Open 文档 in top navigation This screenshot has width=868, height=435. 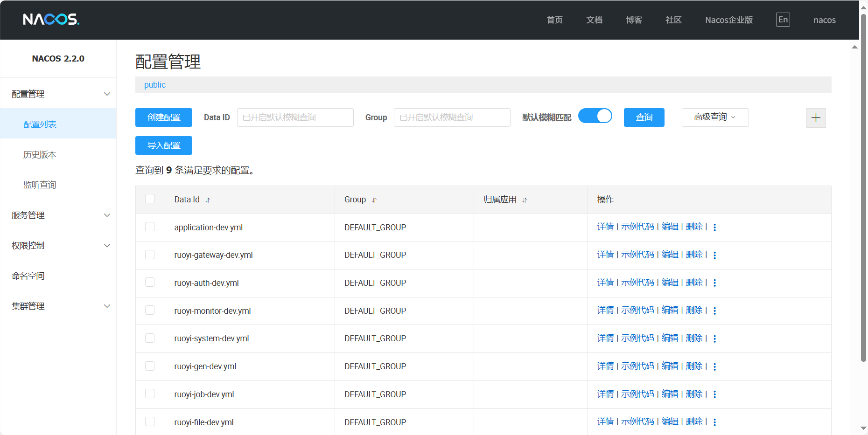pos(595,20)
